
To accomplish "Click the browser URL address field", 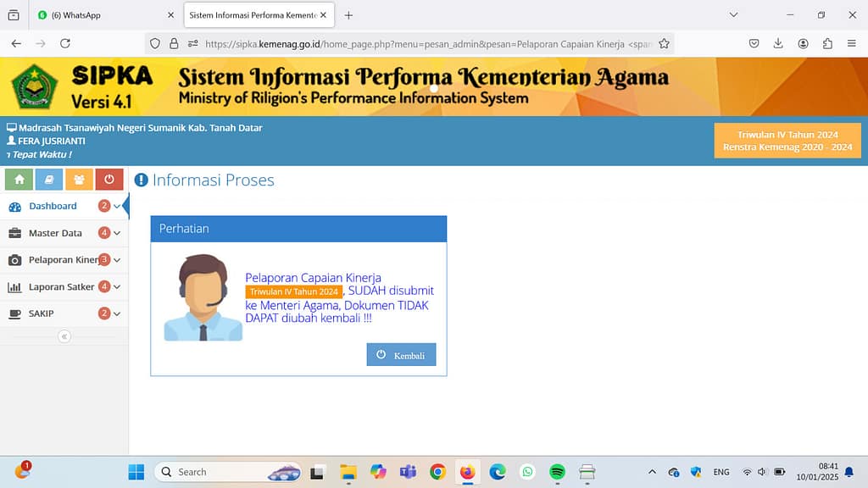I will pyautogui.click(x=424, y=43).
